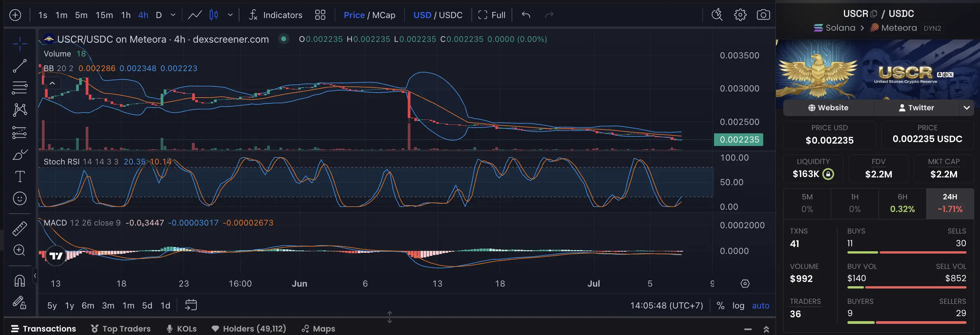The width and height of the screenshot is (980, 335).
Task: Set chart range to 1d
Action: click(x=165, y=305)
